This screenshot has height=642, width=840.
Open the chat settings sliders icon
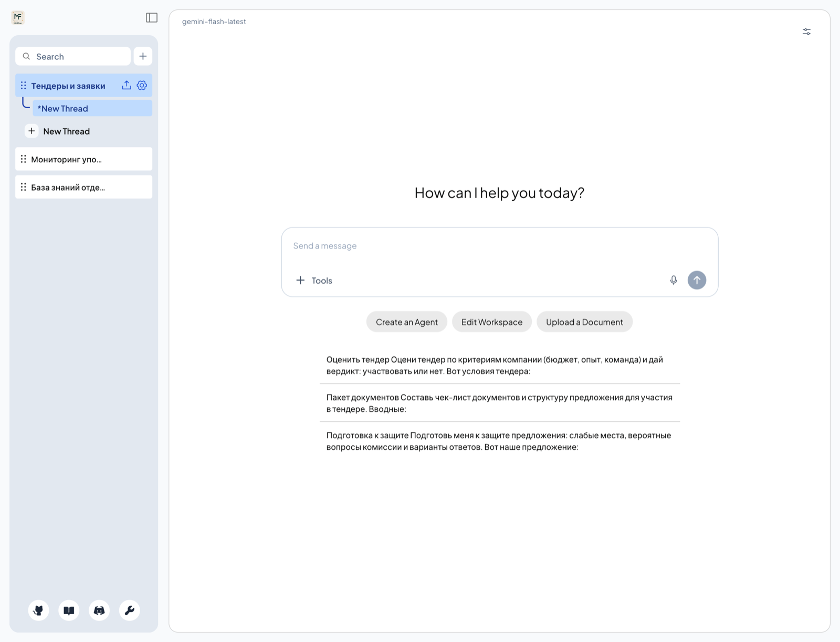[807, 32]
